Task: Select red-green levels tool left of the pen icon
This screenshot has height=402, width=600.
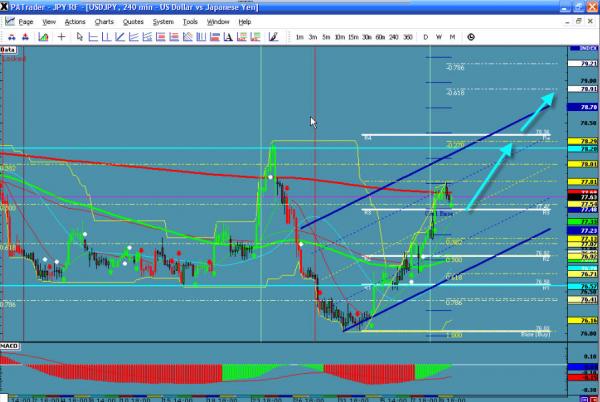Action: [x=255, y=37]
